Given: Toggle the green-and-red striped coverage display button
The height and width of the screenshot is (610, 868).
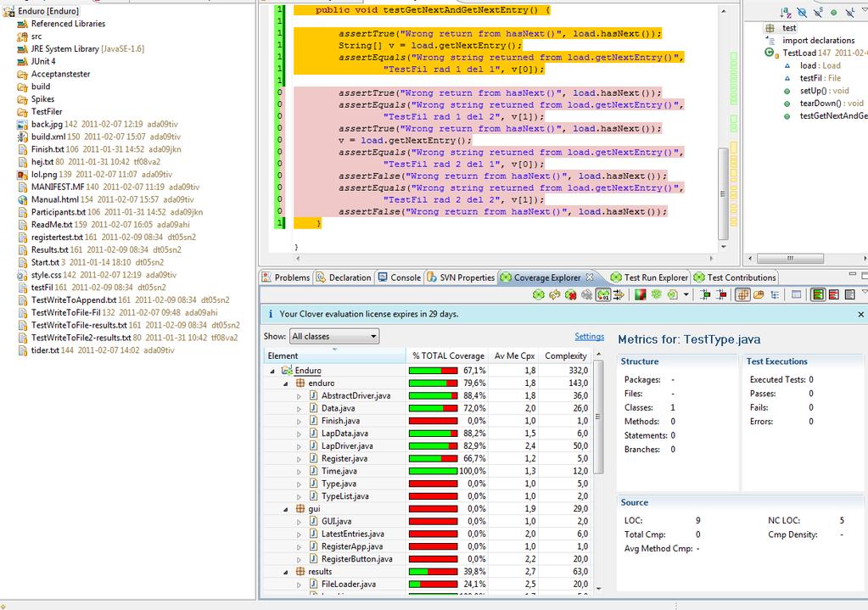Looking at the screenshot, I should pos(818,295).
